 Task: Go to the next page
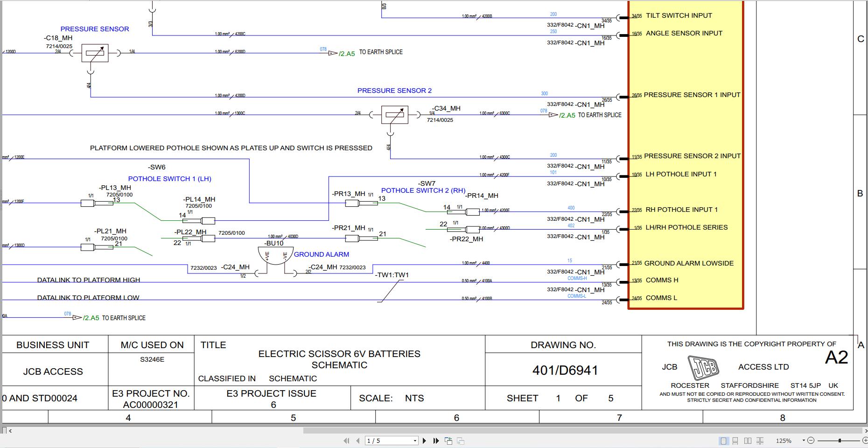point(424,441)
